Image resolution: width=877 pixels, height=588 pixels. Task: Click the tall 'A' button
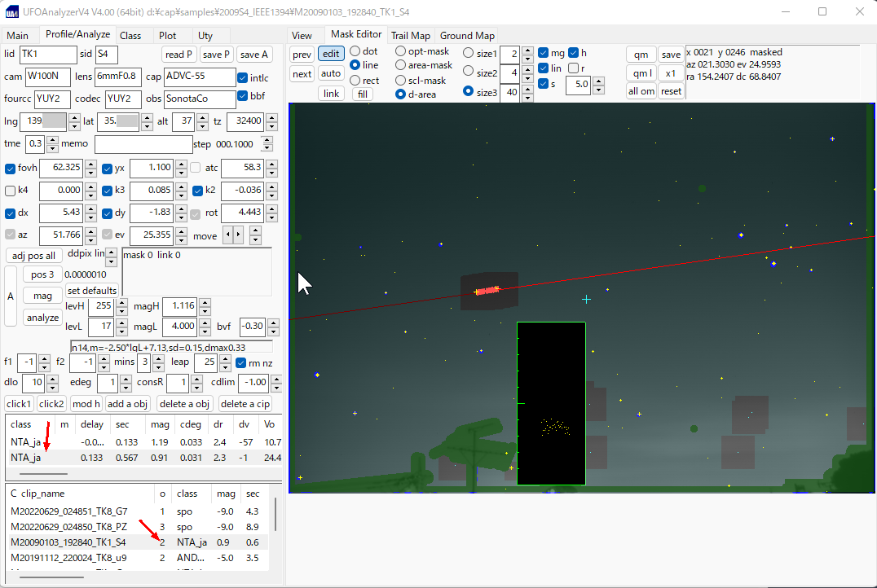click(x=11, y=296)
